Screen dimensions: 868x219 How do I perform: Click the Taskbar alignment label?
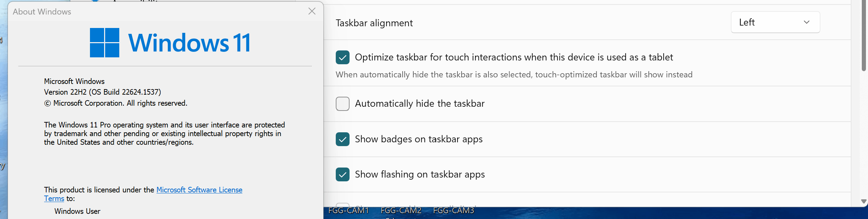click(x=374, y=23)
